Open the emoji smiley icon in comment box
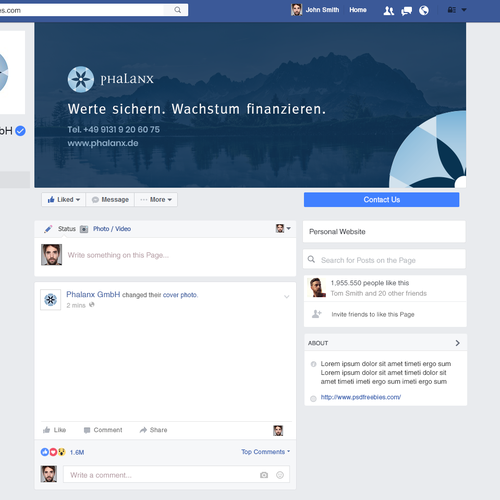This screenshot has width=500, height=500. [280, 475]
